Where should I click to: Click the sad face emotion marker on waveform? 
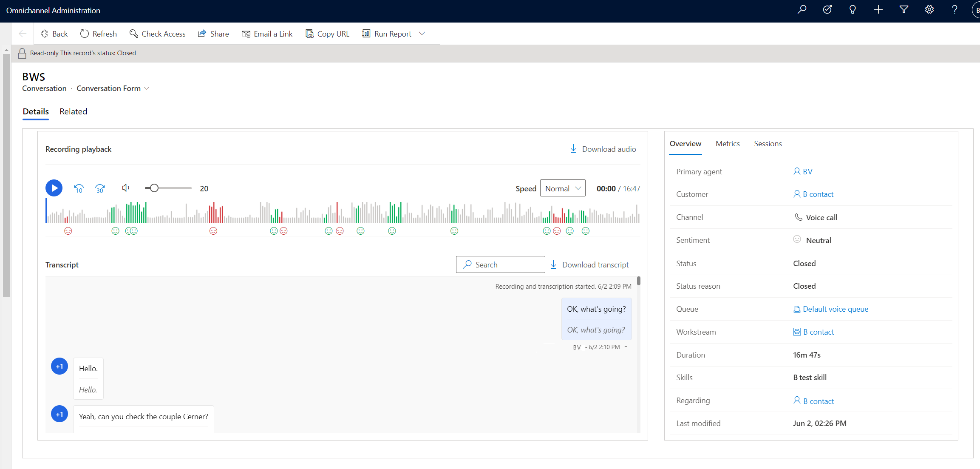point(68,231)
